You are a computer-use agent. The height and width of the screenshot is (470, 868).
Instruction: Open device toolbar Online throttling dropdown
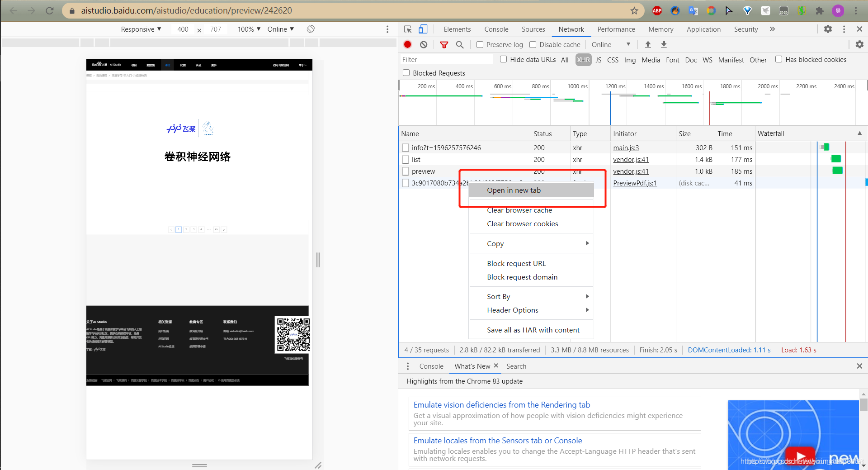[280, 29]
